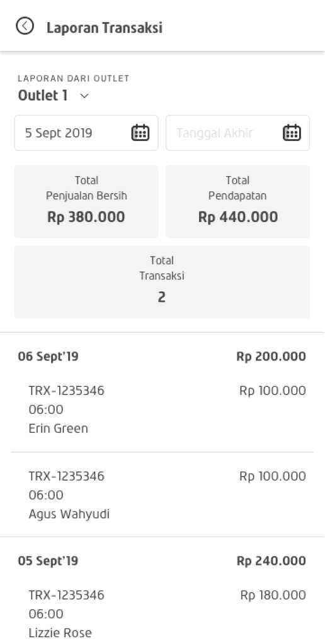The width and height of the screenshot is (325, 644).
Task: Open Total Transaksi card
Action: tap(162, 282)
